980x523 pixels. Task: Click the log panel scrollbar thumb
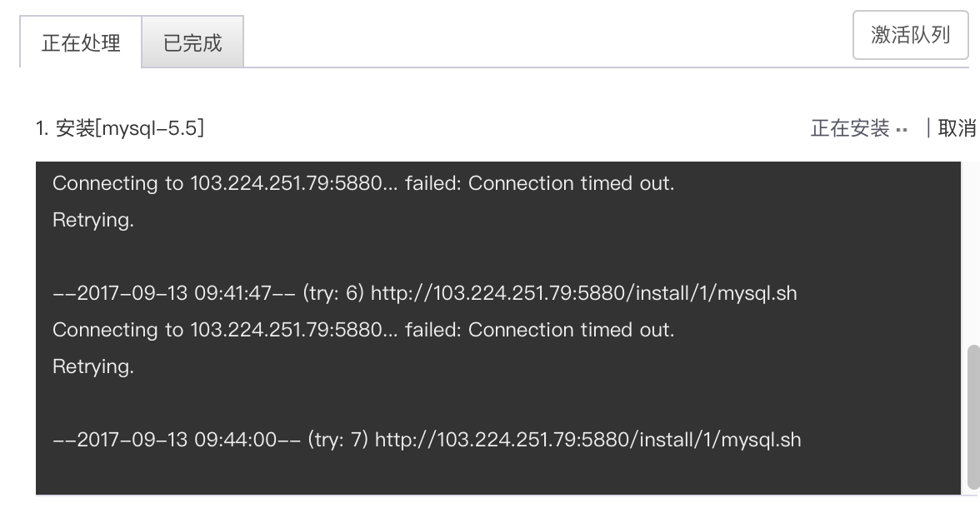(973, 416)
